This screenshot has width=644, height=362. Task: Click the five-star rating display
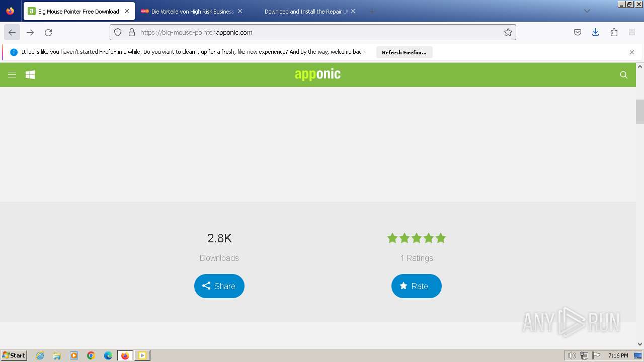417,238
